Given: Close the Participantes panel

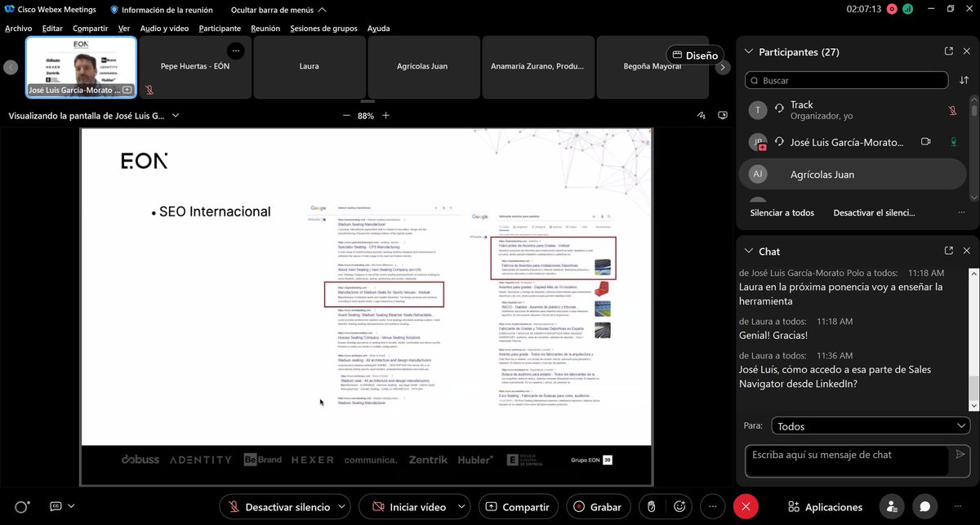Looking at the screenshot, I should [968, 51].
